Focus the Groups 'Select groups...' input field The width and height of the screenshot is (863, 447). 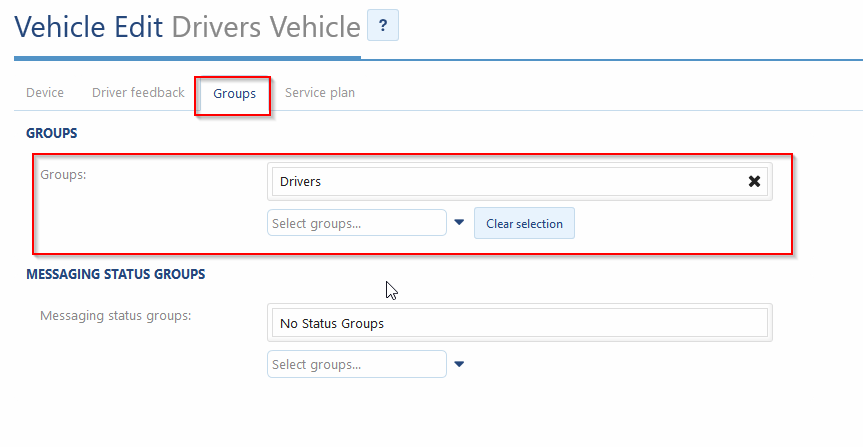tap(356, 223)
